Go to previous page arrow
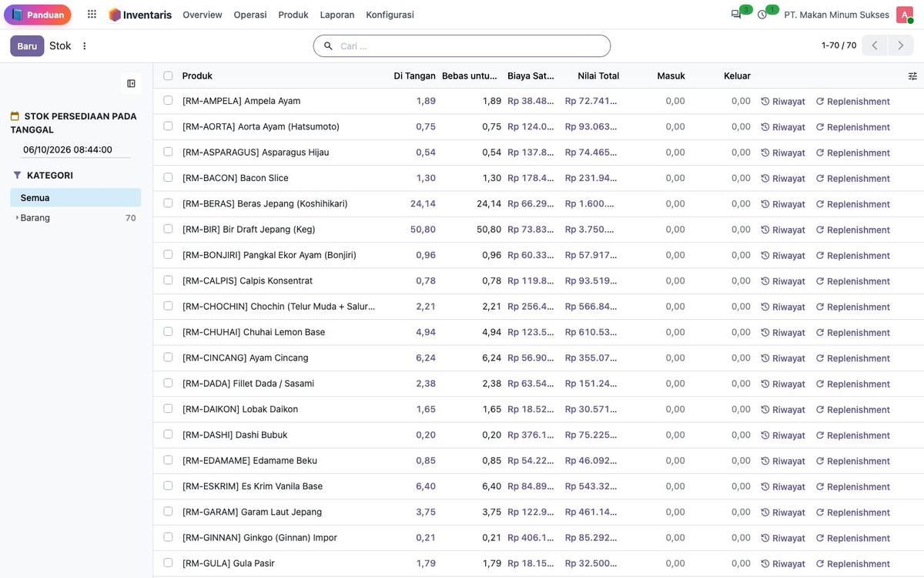Viewport: 924px width, 578px height. pyautogui.click(x=875, y=45)
